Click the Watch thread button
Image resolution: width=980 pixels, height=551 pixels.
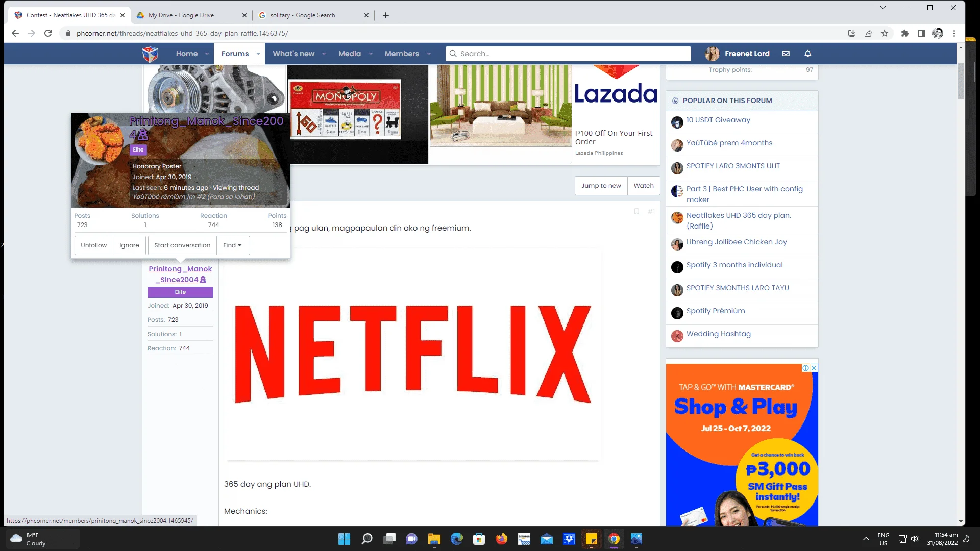(644, 186)
